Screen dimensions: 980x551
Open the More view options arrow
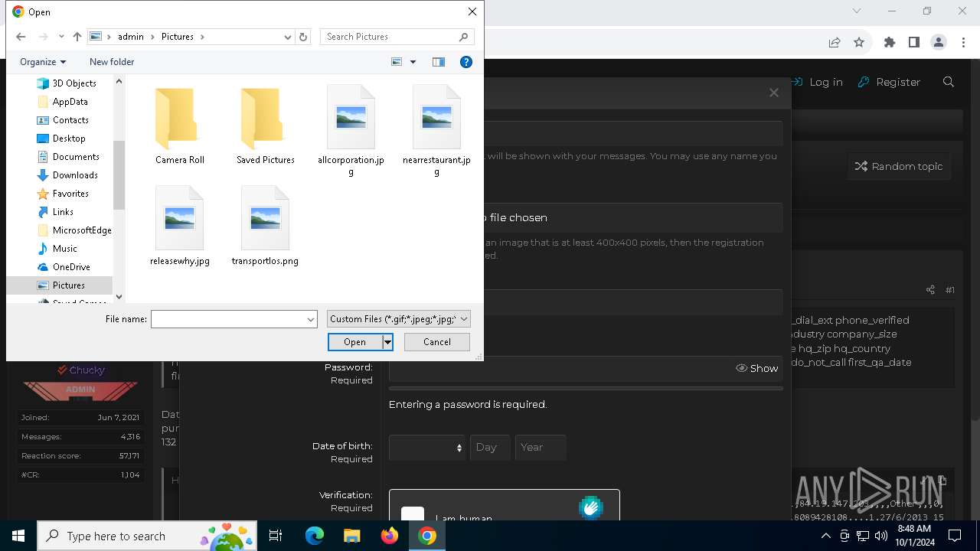[x=413, y=62]
